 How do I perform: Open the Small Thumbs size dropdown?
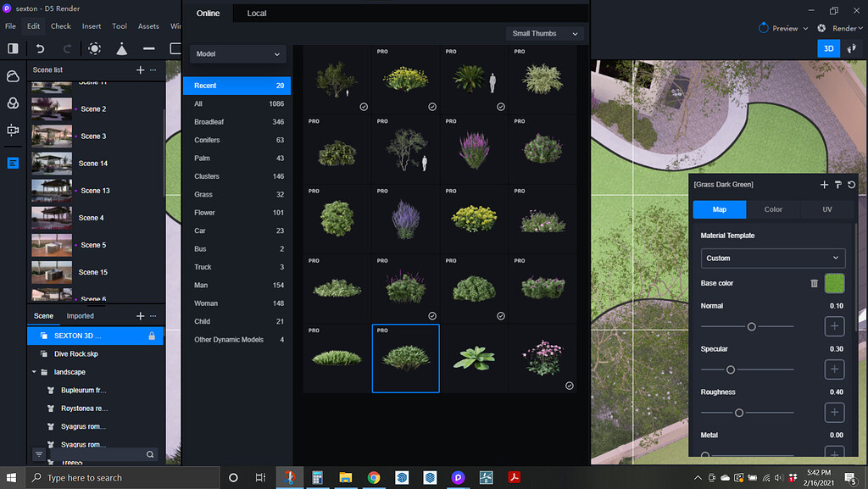tap(543, 32)
